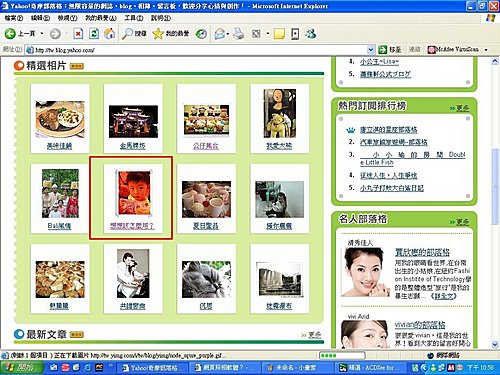Click 更多 link in 名人部落格 panel

(463, 222)
